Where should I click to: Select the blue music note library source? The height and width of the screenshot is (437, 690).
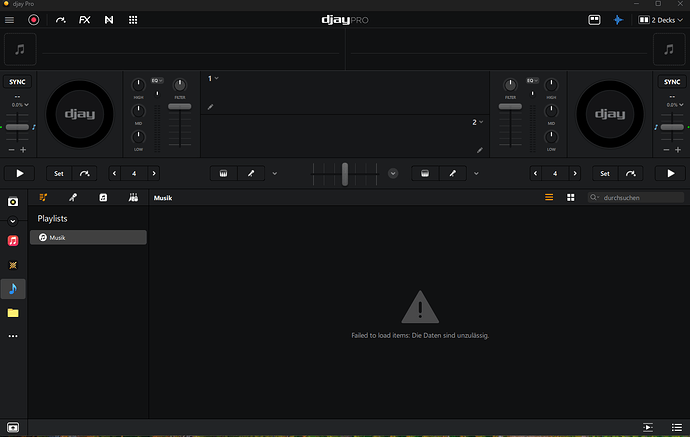[x=13, y=289]
